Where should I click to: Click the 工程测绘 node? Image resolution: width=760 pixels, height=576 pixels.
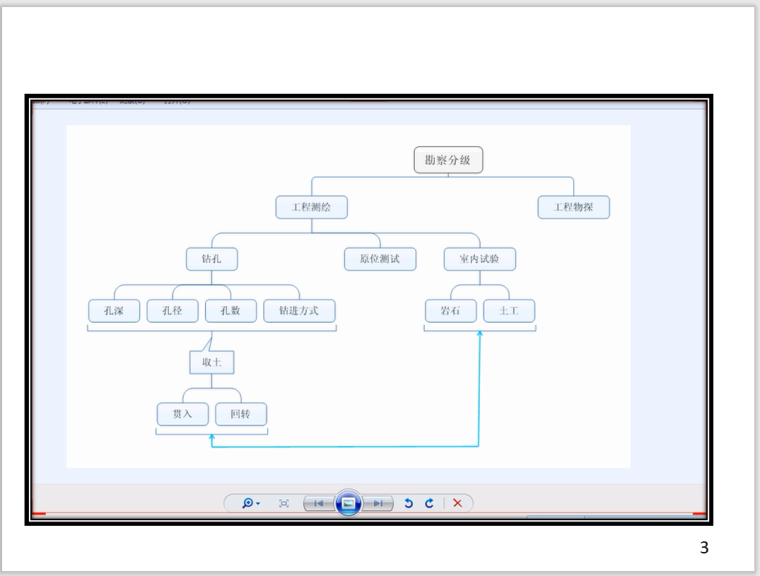[x=312, y=207]
